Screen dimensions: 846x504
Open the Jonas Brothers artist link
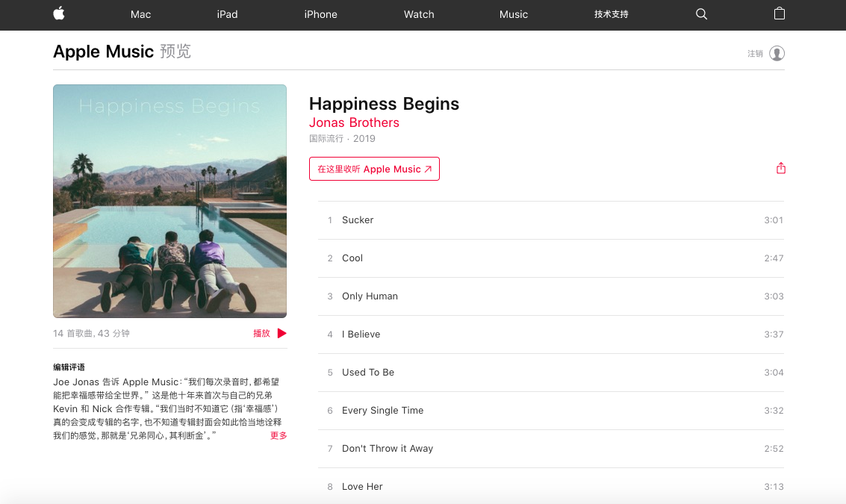pyautogui.click(x=353, y=122)
